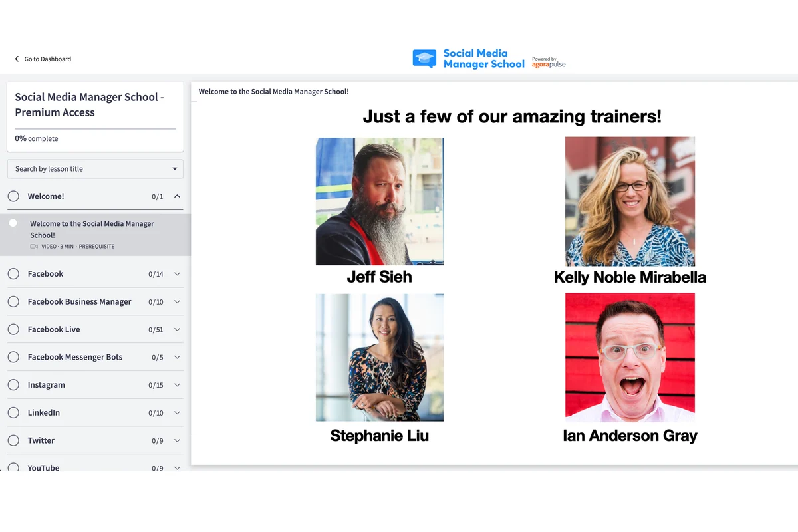This screenshot has width=798, height=532.
Task: Toggle the Facebook Live chapter completion circle
Action: click(13, 329)
